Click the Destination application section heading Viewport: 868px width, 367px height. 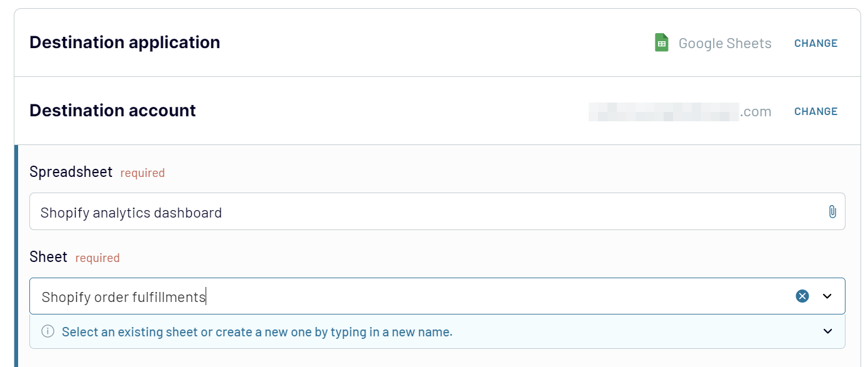125,42
